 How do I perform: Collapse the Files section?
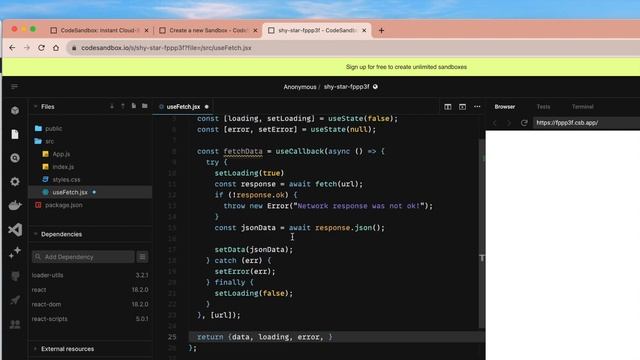36,107
